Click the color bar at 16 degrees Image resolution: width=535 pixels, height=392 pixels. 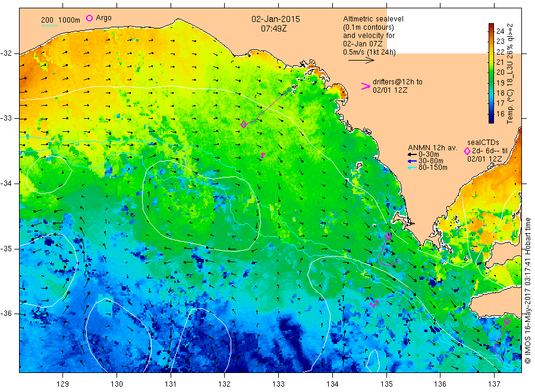[x=491, y=114]
